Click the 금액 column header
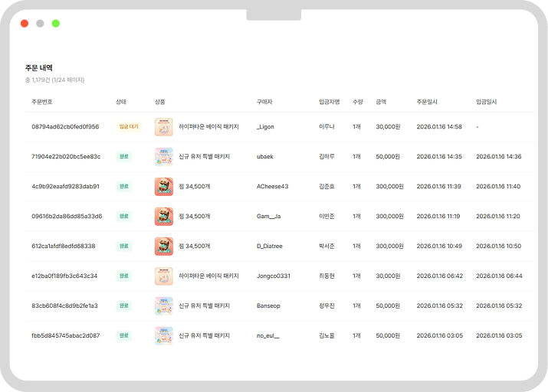 [x=381, y=101]
